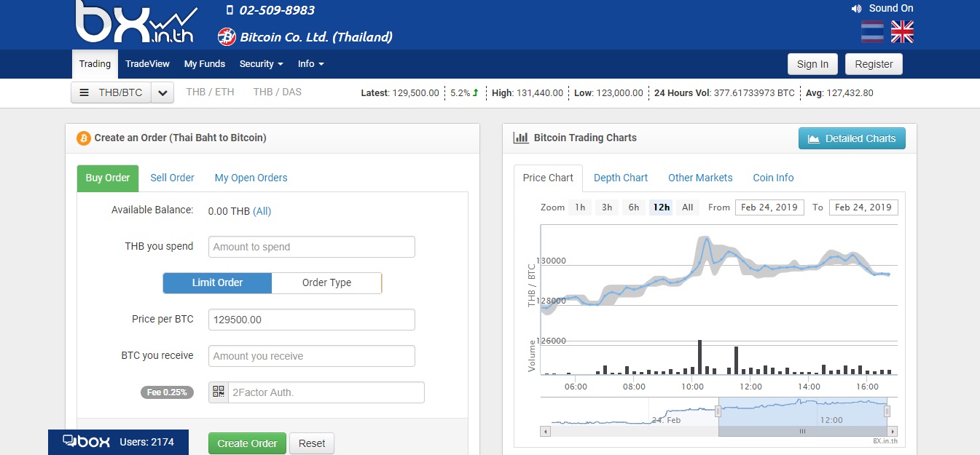
Task: Toggle the Sound On speaker icon
Action: click(856, 9)
